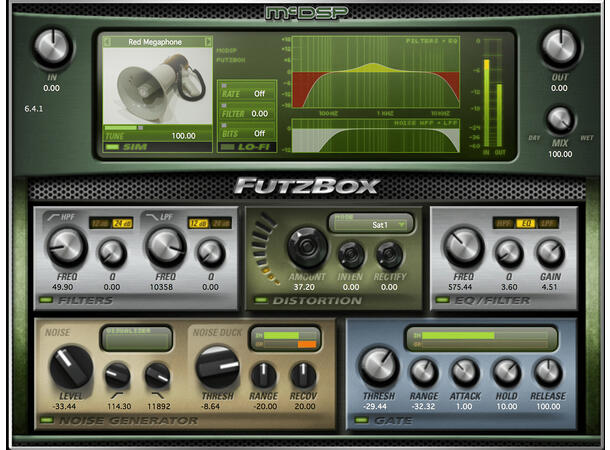This screenshot has height=450, width=610.
Task: Click the EQ/Filter Q knob
Action: 508,253
